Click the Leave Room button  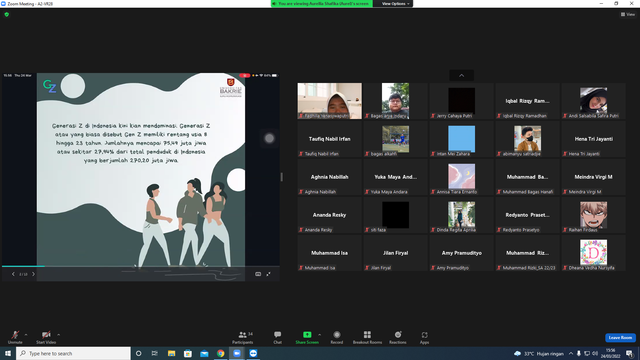(x=620, y=338)
